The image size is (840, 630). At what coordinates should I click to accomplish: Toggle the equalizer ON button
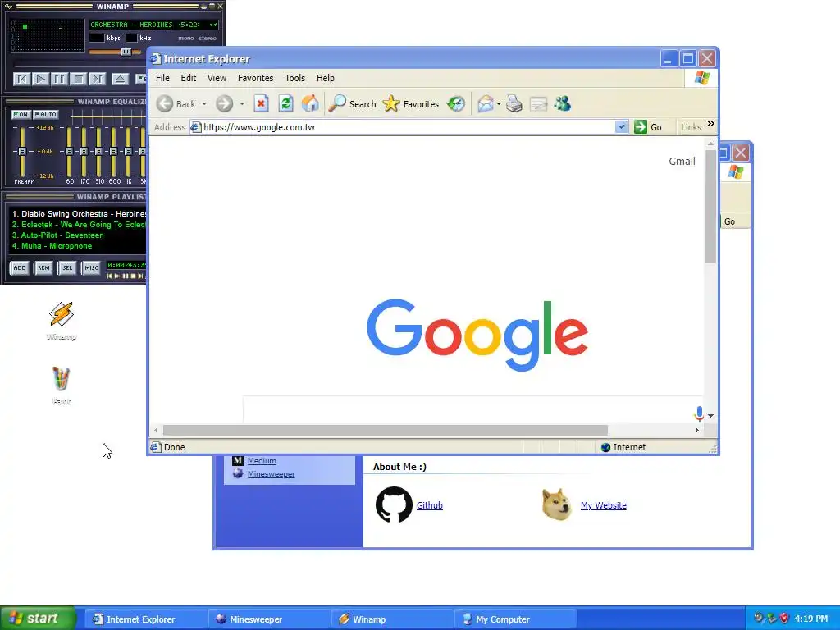(x=21, y=115)
